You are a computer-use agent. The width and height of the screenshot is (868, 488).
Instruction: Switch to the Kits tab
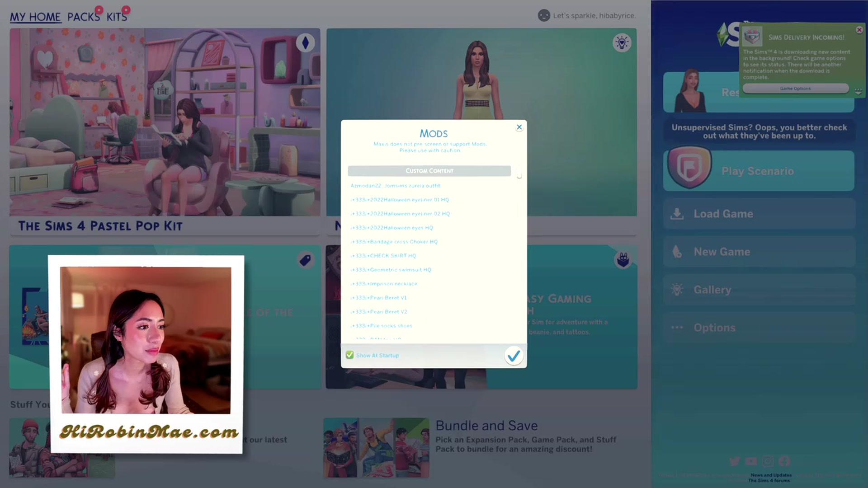117,17
